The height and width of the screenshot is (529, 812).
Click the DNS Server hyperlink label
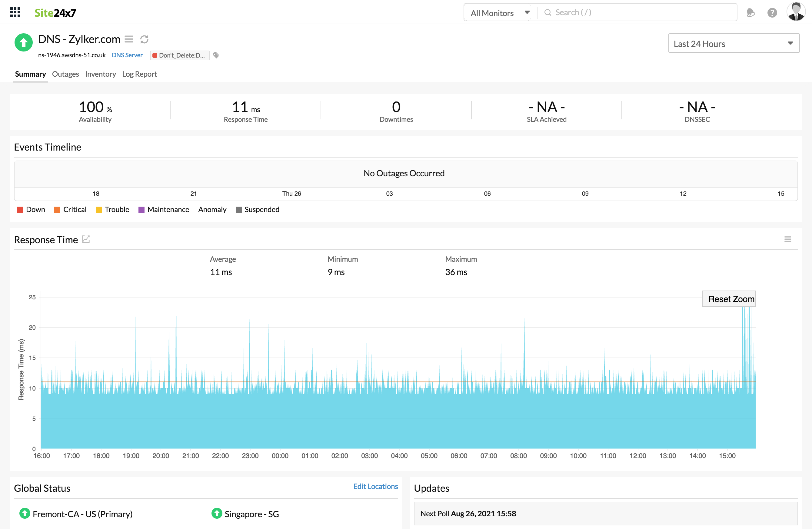click(127, 55)
